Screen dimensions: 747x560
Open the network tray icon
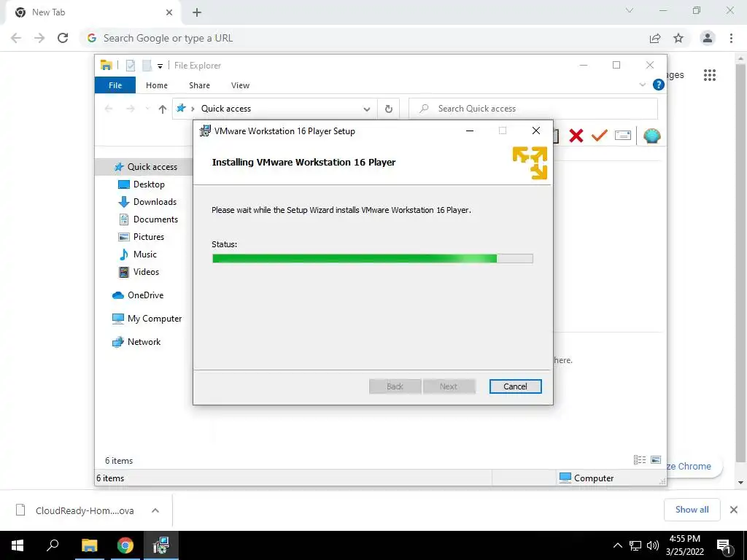tap(635, 545)
